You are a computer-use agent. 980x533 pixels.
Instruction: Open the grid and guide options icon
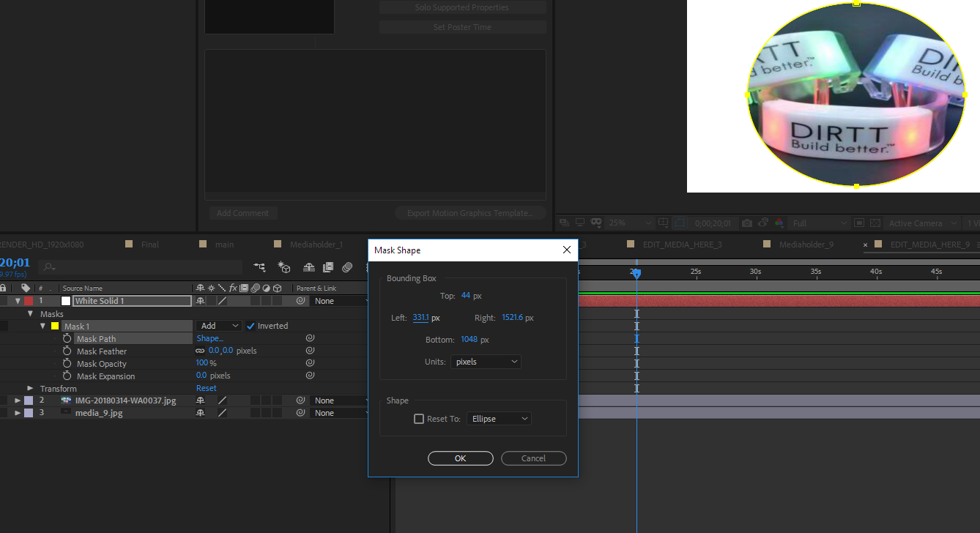pyautogui.click(x=664, y=223)
